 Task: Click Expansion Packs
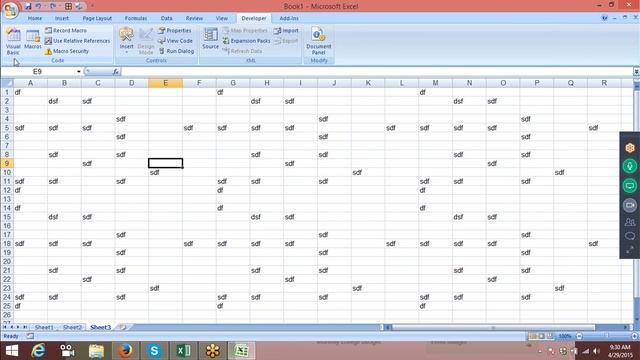click(246, 41)
